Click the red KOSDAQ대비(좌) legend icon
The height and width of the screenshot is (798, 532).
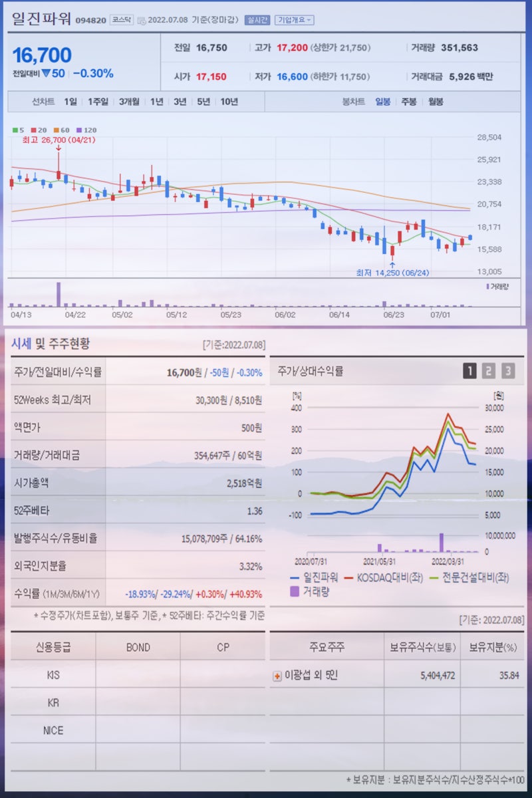click(x=348, y=577)
